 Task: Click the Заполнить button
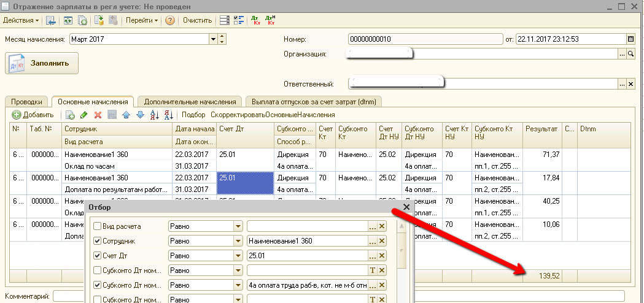[x=42, y=63]
